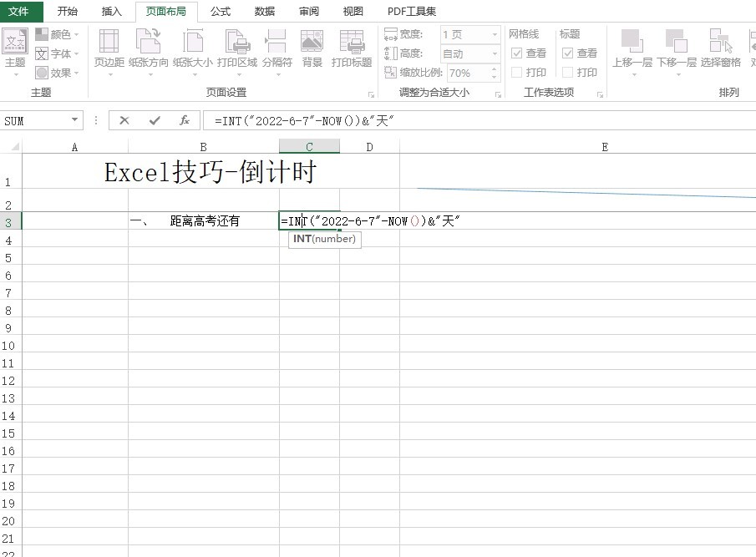This screenshot has height=557, width=756.
Task: Click the 打印标题 print titles icon
Action: pyautogui.click(x=352, y=42)
